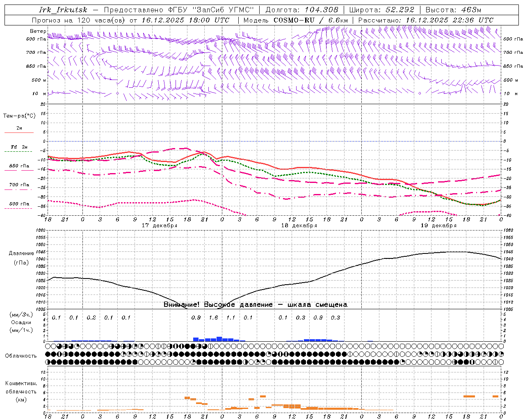Click forecast start time "16.12.2025 18:00 UTC"

185,20
